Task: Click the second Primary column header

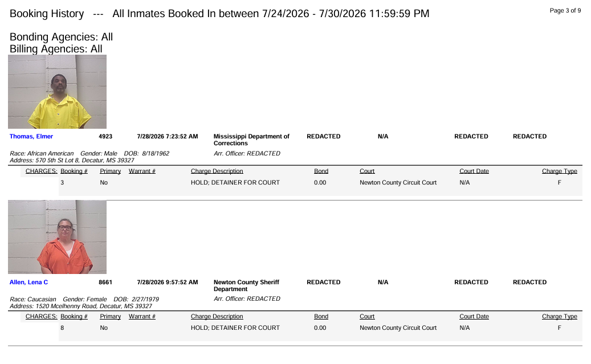Action: click(x=111, y=317)
